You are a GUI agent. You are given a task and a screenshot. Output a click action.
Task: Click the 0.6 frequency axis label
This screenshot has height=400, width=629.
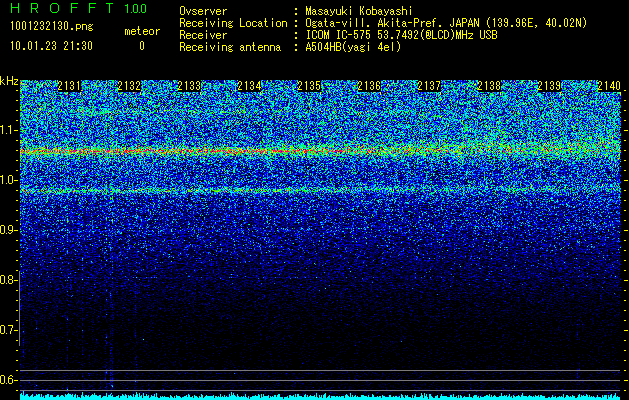8,380
